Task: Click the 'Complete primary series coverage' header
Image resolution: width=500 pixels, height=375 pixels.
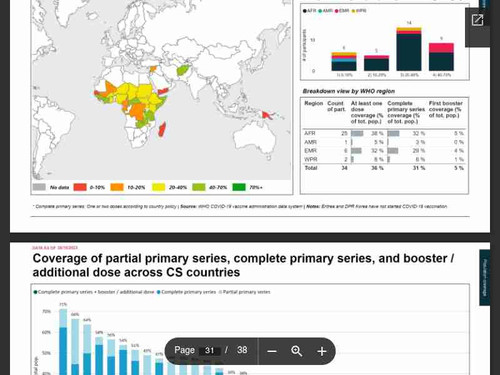Action: point(406,112)
